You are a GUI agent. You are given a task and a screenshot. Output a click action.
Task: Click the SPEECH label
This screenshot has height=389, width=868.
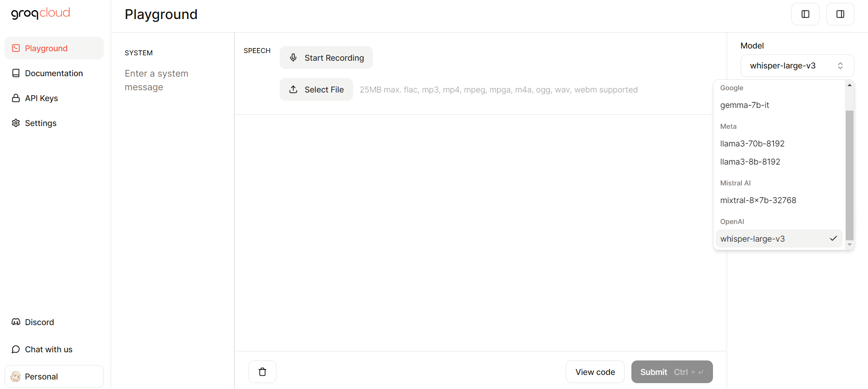coord(257,51)
